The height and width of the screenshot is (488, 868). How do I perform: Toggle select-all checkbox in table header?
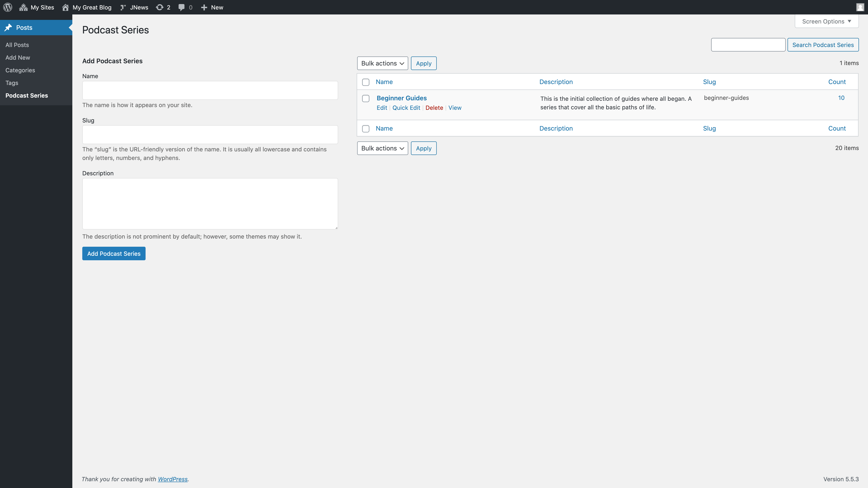coord(366,82)
